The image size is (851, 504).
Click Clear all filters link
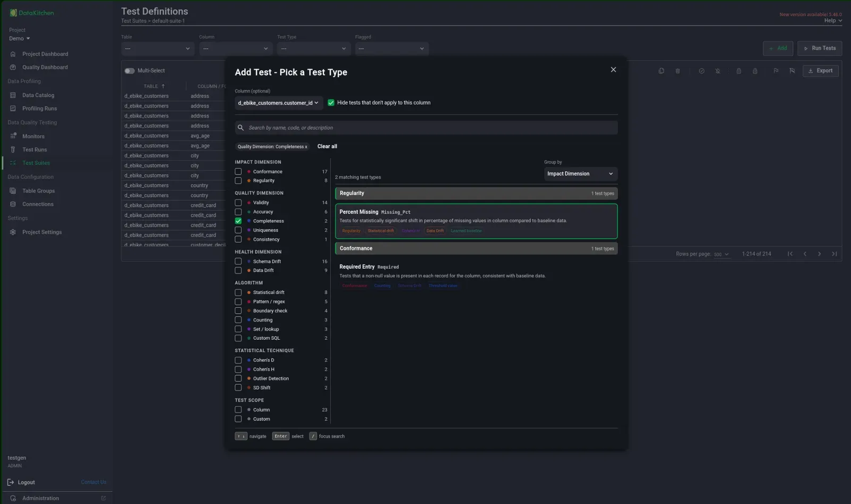(327, 146)
